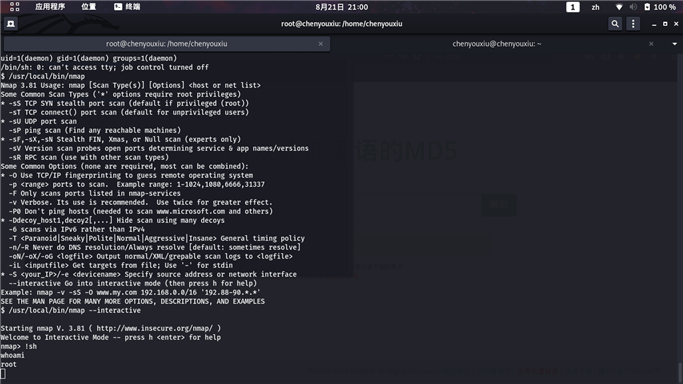Click the 'uid=1(daemon) gid=1(daemon)' line
This screenshot has height=384, width=683.
pos(89,58)
